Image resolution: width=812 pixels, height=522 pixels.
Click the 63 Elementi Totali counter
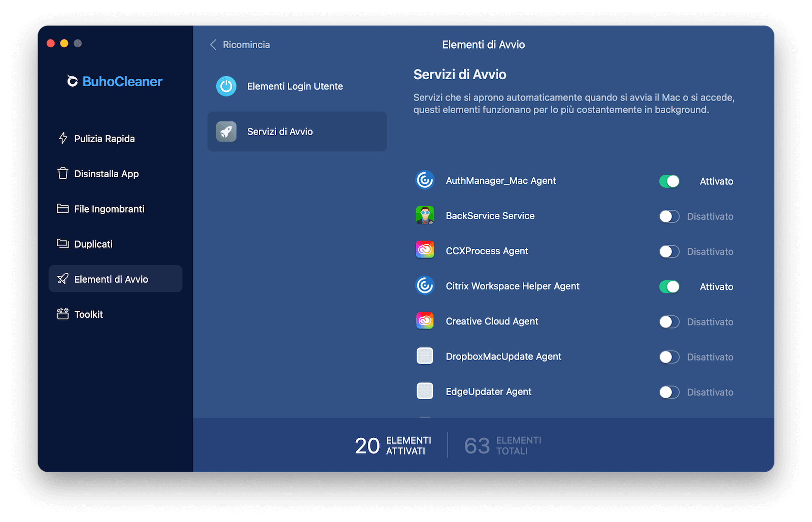coord(502,445)
